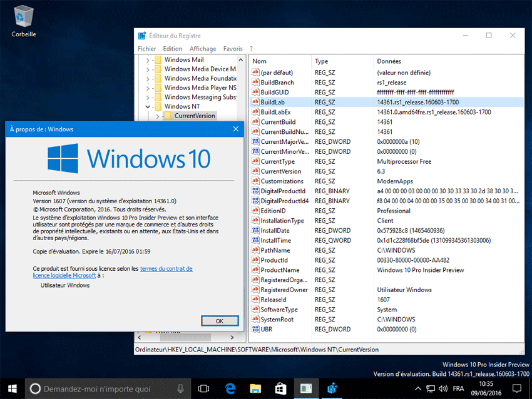Select the CurrentMajorVersionNumber DWORD value icon
The image size is (532, 399).
coord(255,142)
